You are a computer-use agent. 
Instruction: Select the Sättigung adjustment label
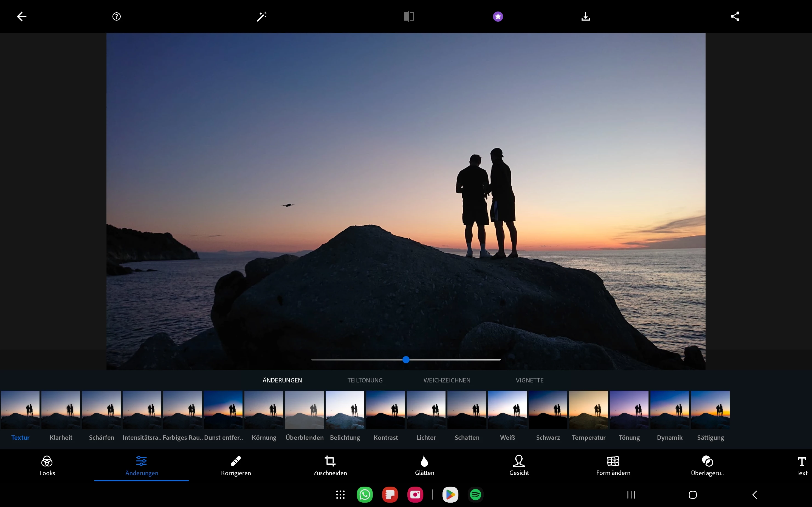(710, 438)
